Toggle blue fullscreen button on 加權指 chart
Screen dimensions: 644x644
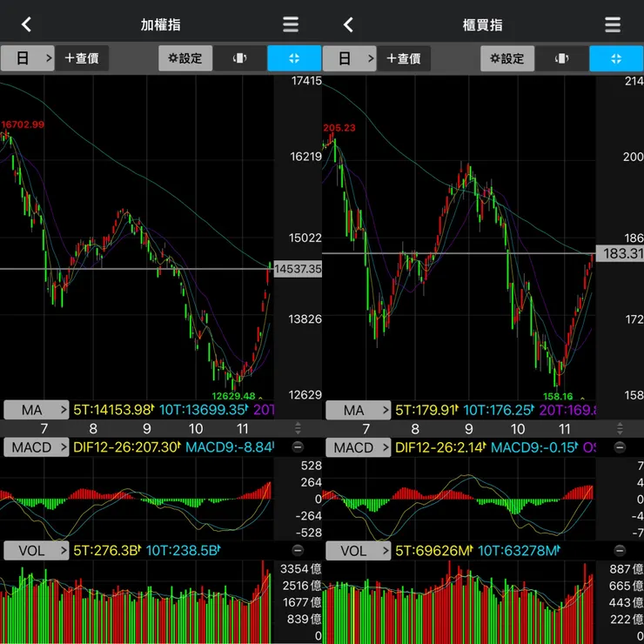(294, 58)
